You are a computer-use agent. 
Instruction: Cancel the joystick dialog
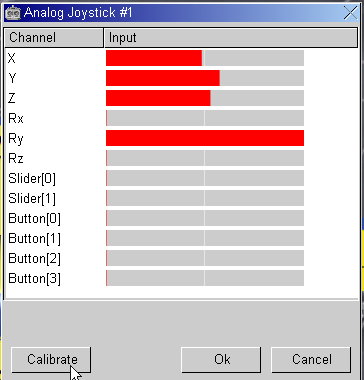311,360
